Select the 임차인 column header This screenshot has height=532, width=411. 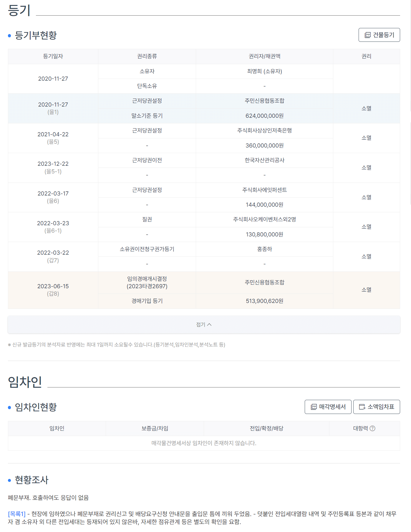[x=57, y=428]
